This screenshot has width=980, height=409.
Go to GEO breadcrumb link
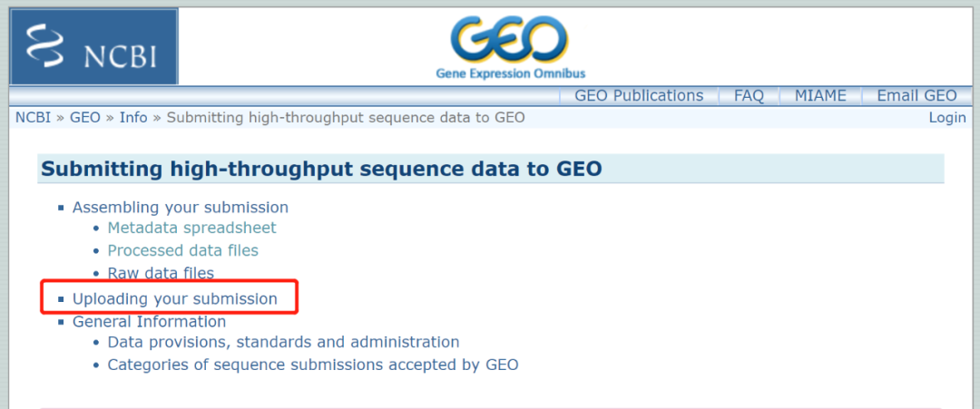tap(85, 118)
